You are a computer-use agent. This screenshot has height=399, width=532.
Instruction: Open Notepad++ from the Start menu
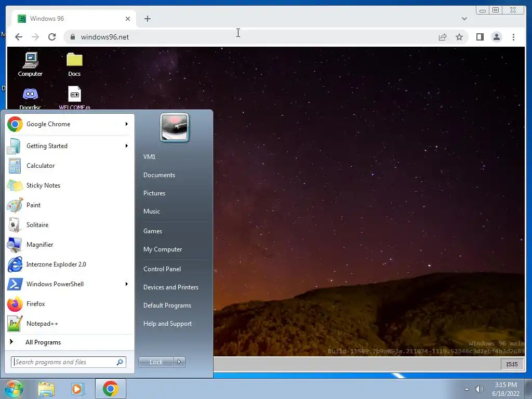[x=70, y=323]
